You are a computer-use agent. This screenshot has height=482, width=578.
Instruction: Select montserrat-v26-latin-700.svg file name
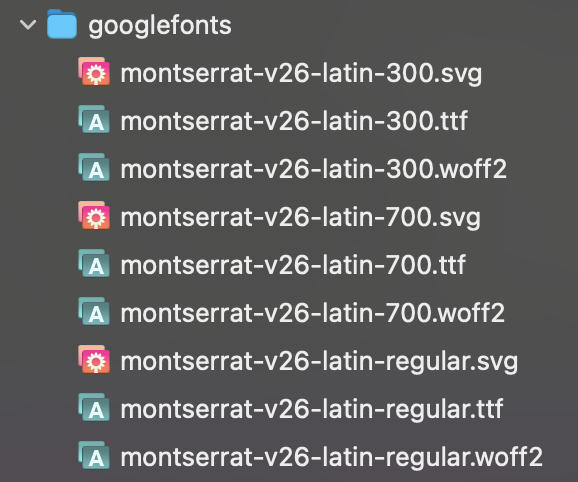pyautogui.click(x=301, y=217)
